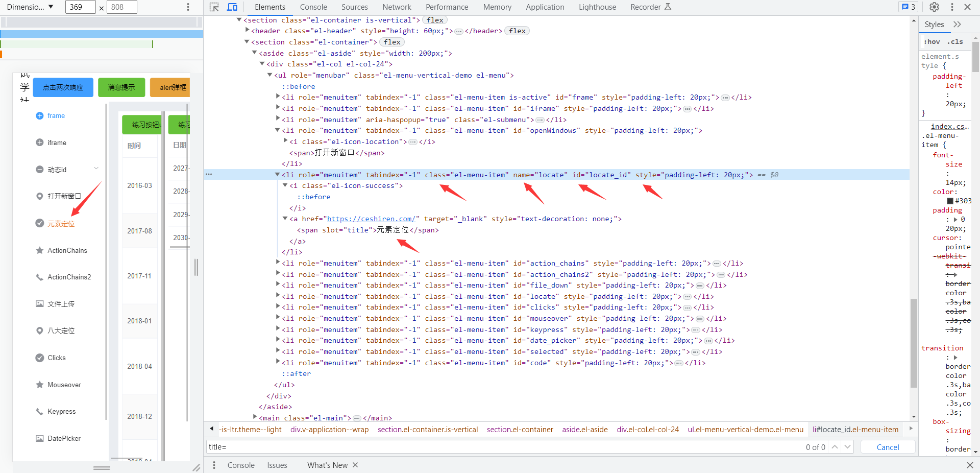Screen dimensions: 980x473
Task: Toggle the device toolbar icon
Action: pyautogui.click(x=232, y=7)
